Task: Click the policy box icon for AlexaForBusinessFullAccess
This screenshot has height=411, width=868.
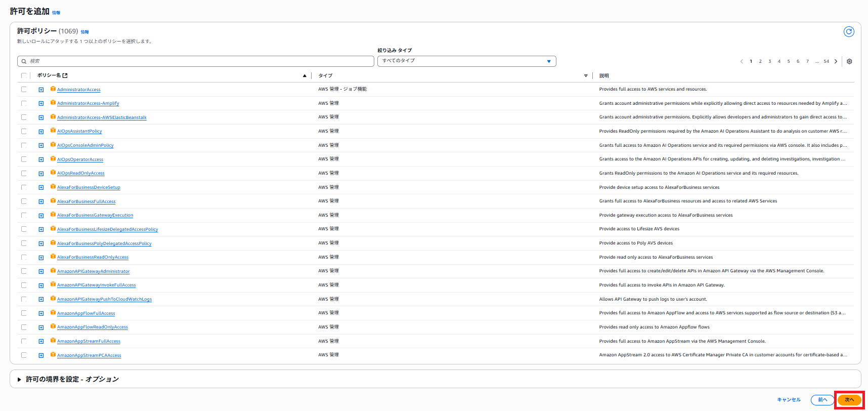Action: click(x=53, y=201)
